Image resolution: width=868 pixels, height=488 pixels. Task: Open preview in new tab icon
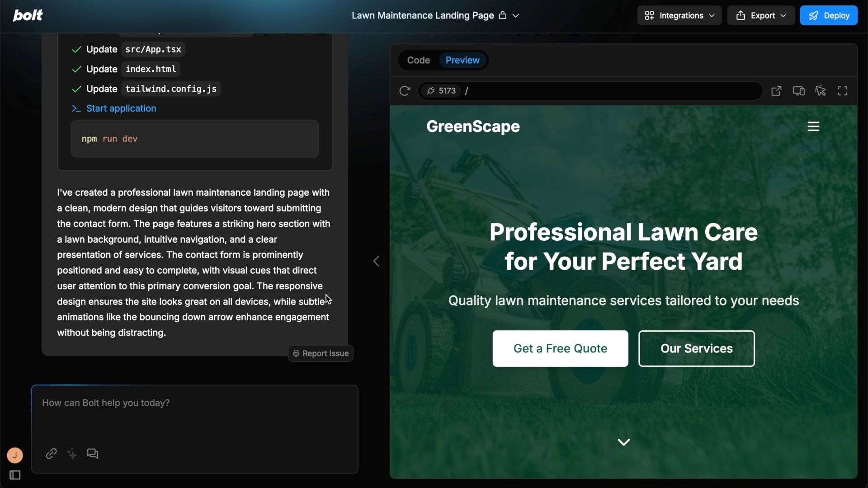coord(776,91)
